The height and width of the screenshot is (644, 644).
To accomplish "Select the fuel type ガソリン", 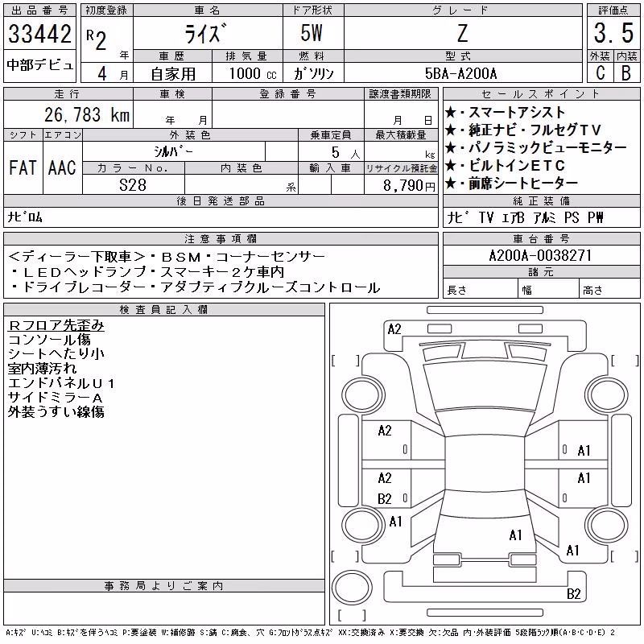I will coord(313,73).
